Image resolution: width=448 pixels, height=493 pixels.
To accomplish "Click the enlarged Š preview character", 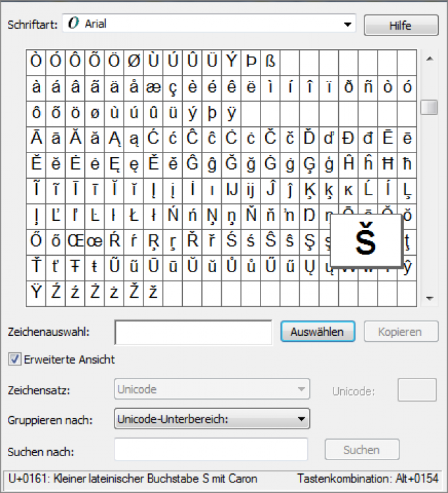I will click(365, 241).
